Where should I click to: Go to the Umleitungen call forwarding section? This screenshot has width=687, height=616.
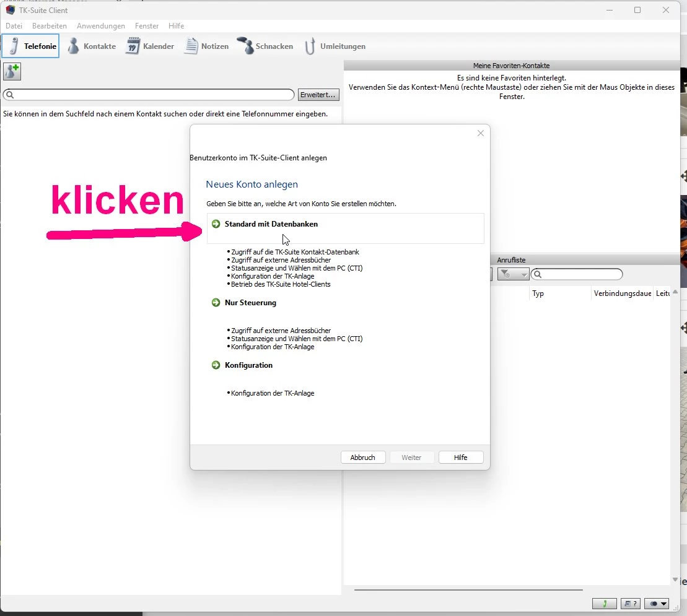pos(335,46)
